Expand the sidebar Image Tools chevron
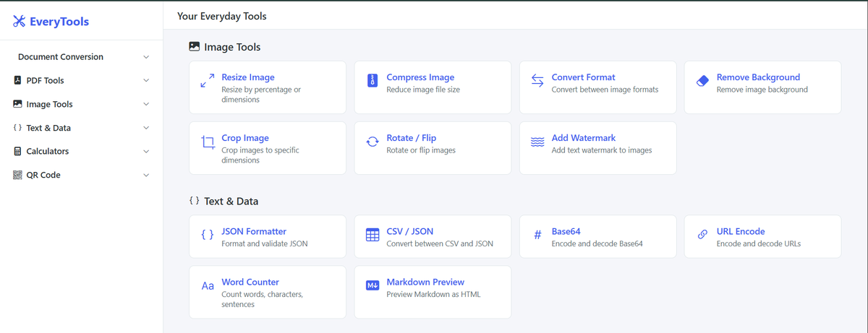868x333 pixels. click(146, 104)
